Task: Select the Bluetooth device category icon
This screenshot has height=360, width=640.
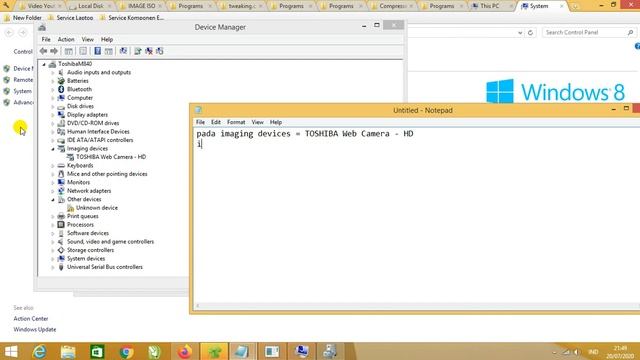Action: [61, 89]
